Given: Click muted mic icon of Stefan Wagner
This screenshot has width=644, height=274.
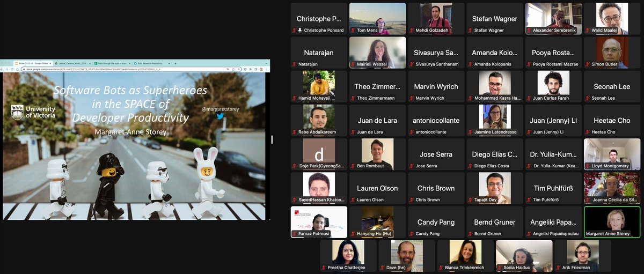Looking at the screenshot, I should click(x=470, y=31).
